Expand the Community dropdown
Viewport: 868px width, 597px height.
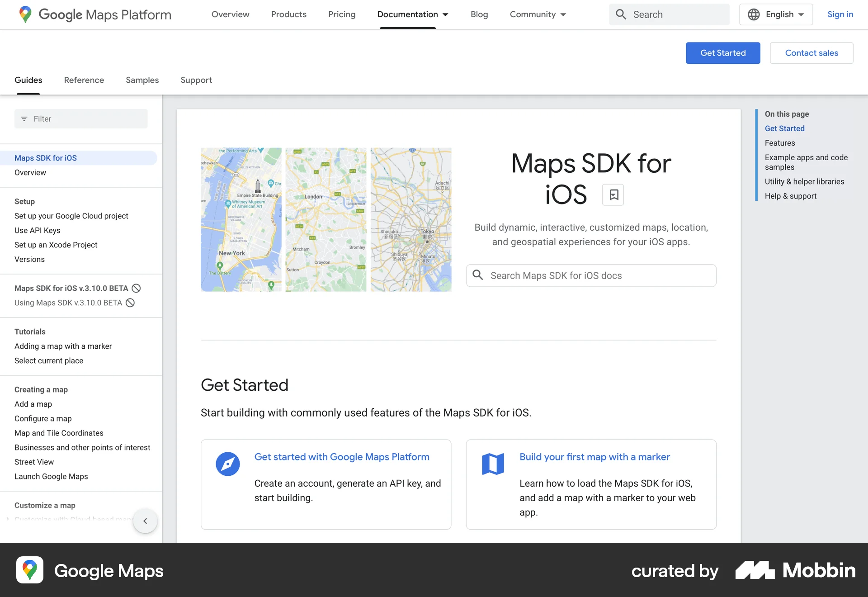coord(538,14)
